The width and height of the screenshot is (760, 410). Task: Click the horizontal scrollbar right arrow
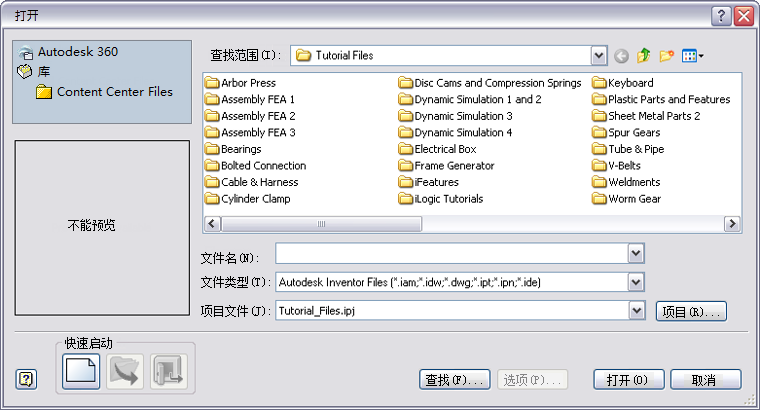tap(732, 224)
